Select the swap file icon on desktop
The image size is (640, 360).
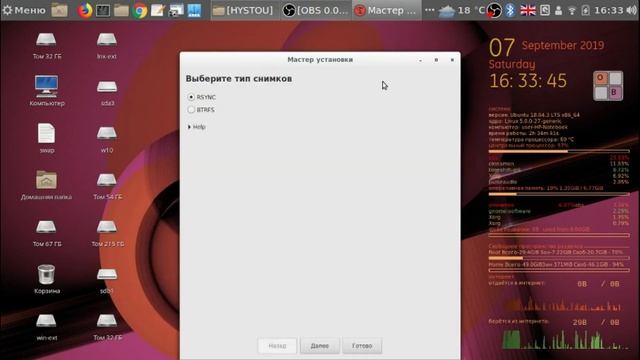(x=47, y=138)
